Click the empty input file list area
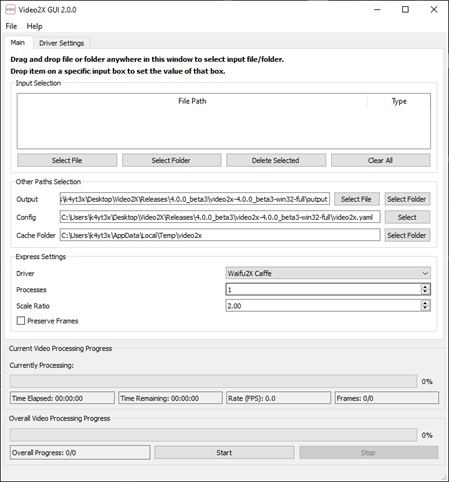This screenshot has width=449, height=482. [224, 128]
